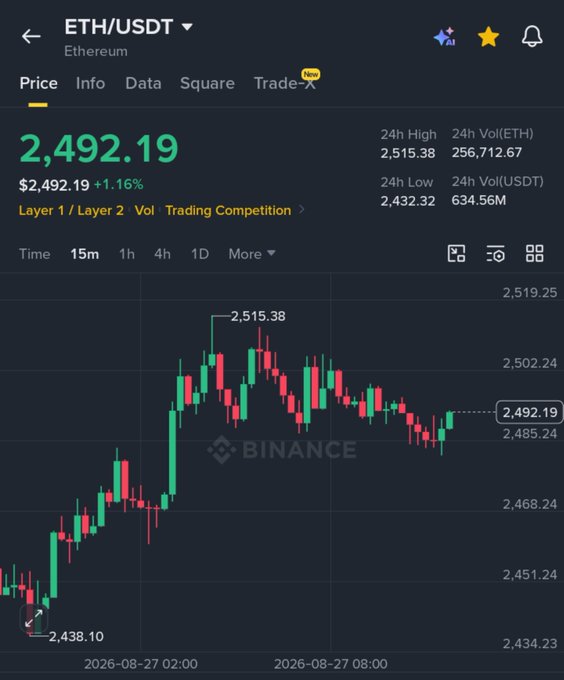
Task: Open the chart indicator settings icon
Action: pyautogui.click(x=495, y=254)
